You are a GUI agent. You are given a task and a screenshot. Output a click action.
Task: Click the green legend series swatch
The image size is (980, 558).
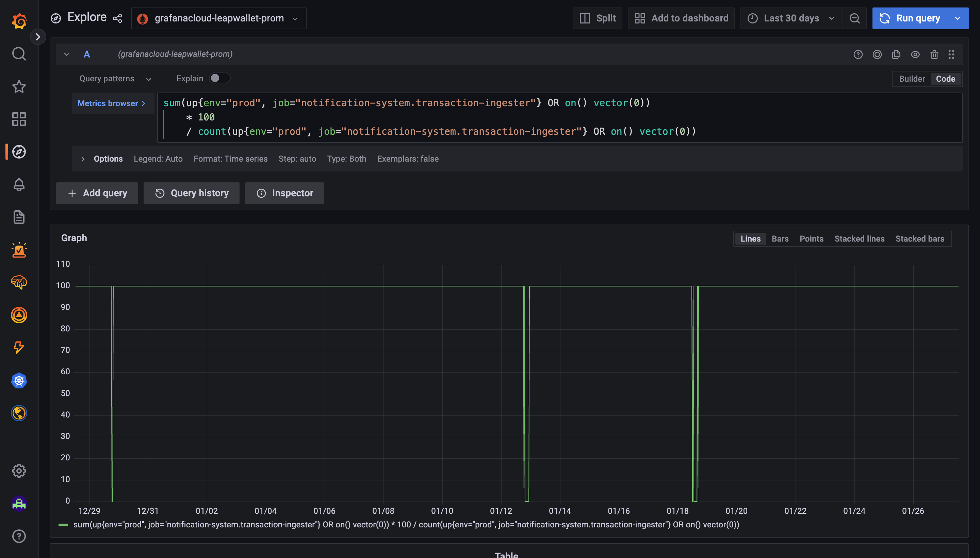63,525
